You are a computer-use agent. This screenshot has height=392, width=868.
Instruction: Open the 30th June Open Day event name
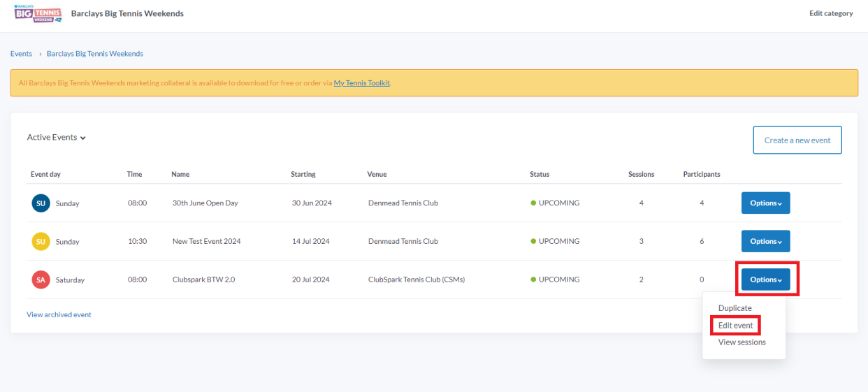[205, 203]
